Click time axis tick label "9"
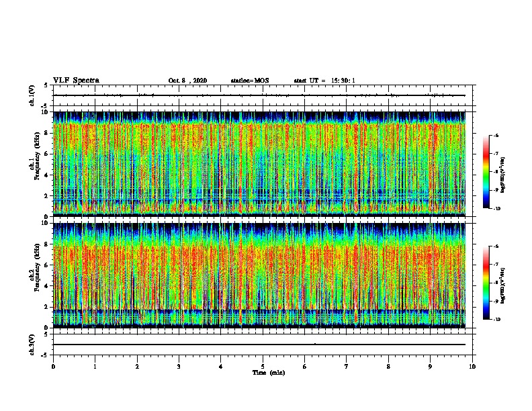Screen dimensions: 532x411 click(x=430, y=367)
